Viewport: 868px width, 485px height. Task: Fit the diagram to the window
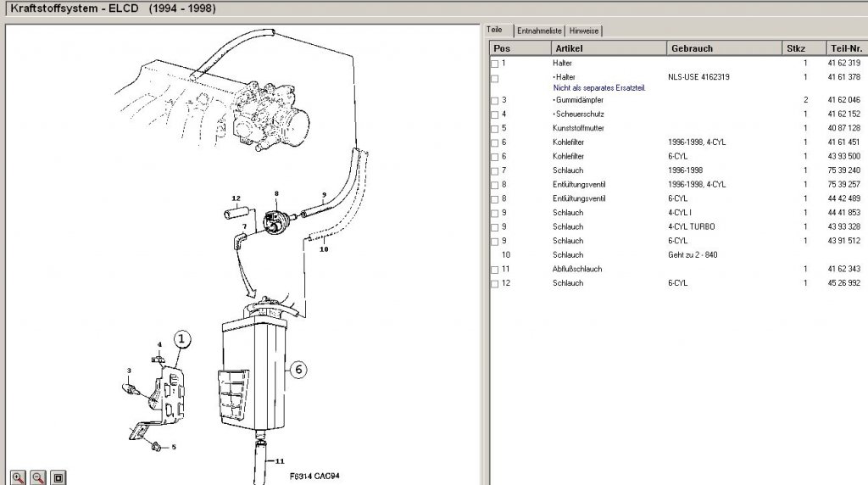click(58, 477)
